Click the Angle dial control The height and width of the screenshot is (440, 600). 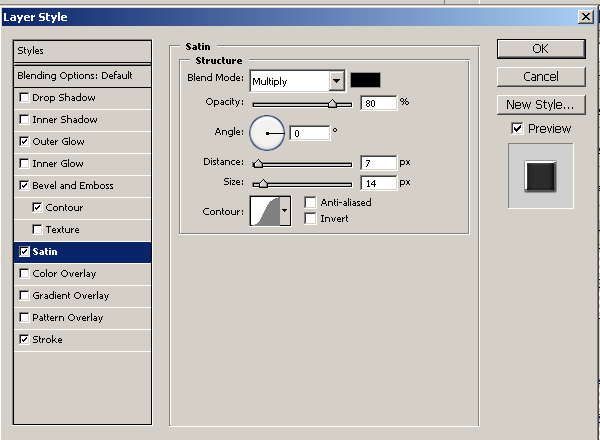(267, 133)
